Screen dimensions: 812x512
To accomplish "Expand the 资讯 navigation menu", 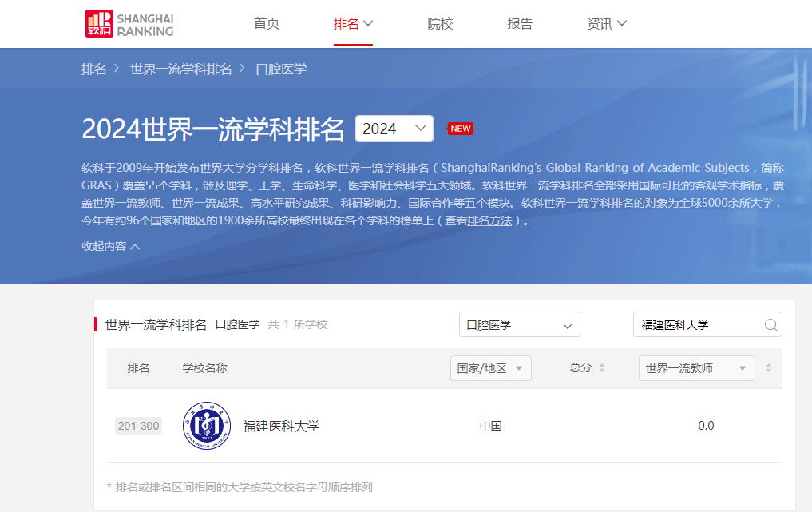I will click(x=606, y=23).
